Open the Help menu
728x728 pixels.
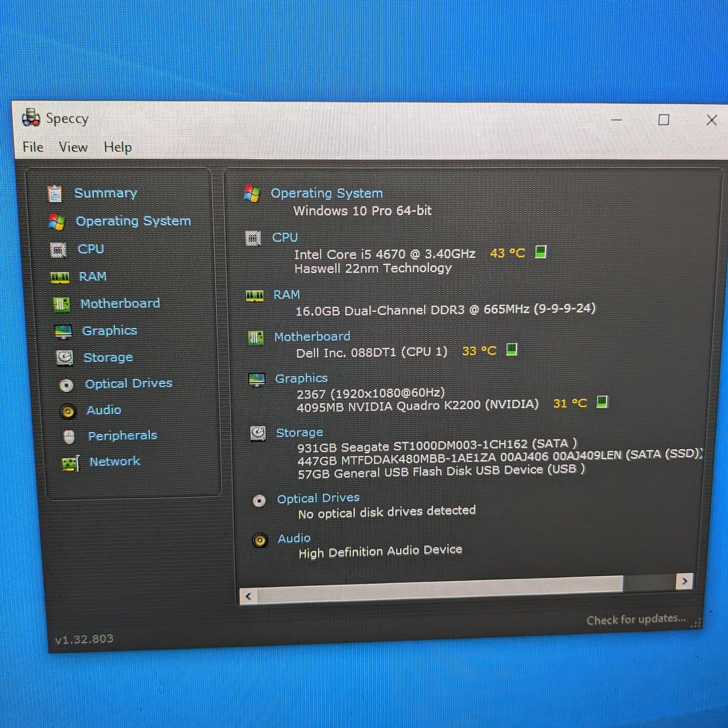click(118, 147)
